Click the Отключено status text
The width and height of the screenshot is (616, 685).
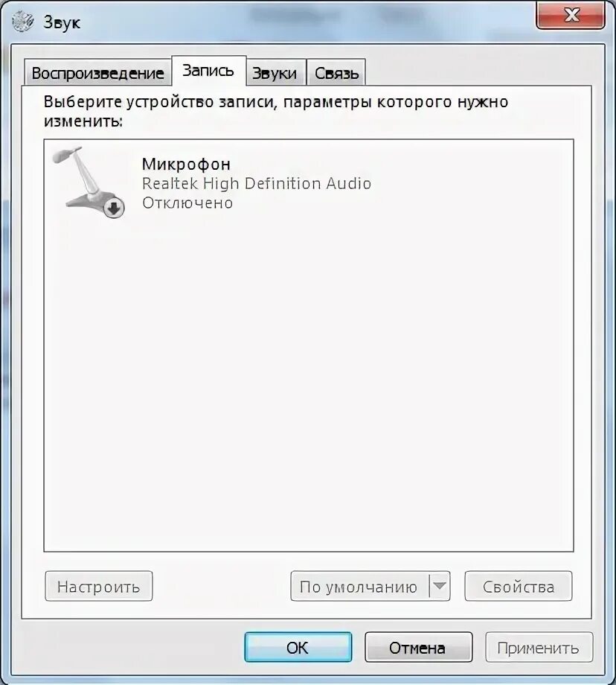pyautogui.click(x=187, y=203)
